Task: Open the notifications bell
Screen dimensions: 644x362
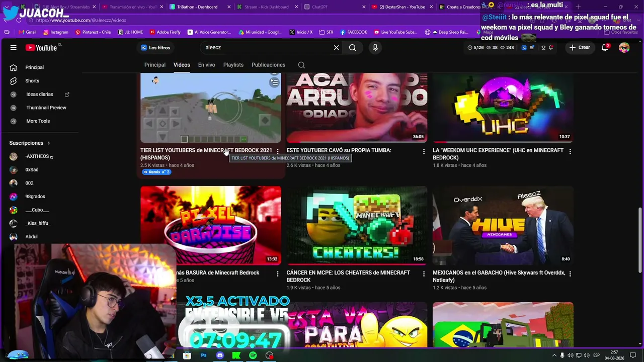Action: tap(605, 48)
